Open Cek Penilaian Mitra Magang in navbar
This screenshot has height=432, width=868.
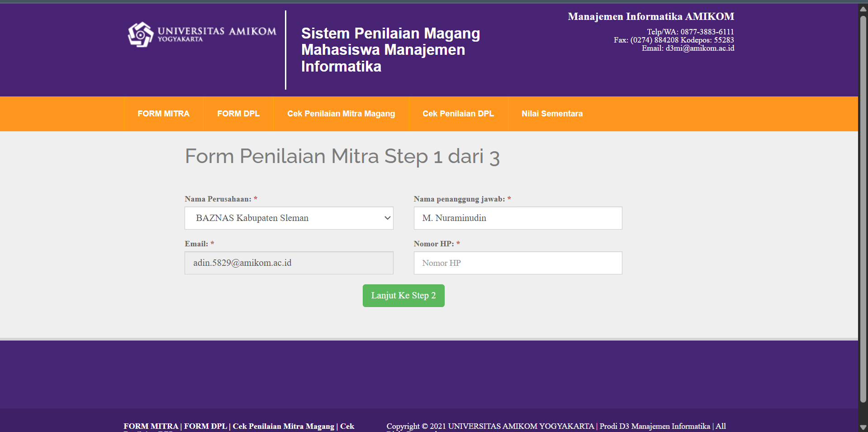(x=341, y=114)
